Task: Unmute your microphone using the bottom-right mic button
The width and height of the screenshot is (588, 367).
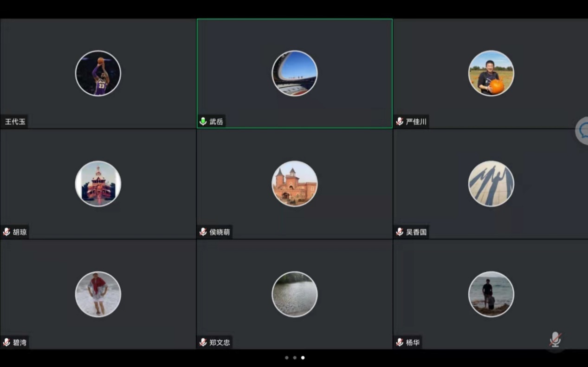Action: pos(555,339)
